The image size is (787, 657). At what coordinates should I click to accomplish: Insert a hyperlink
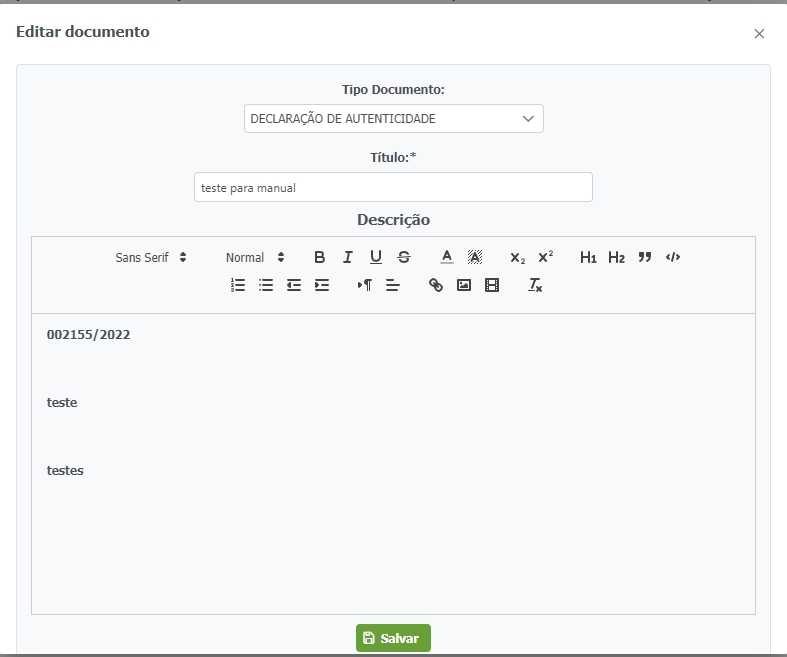pos(436,285)
